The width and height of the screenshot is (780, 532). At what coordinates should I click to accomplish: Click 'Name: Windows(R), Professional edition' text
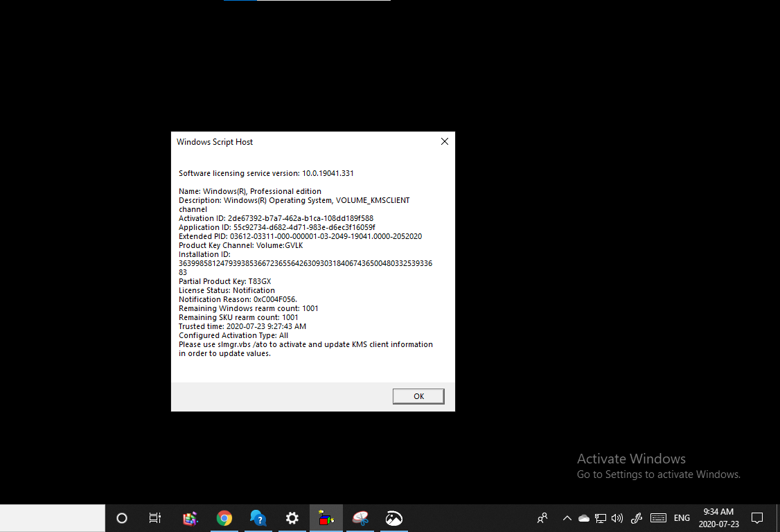point(249,192)
